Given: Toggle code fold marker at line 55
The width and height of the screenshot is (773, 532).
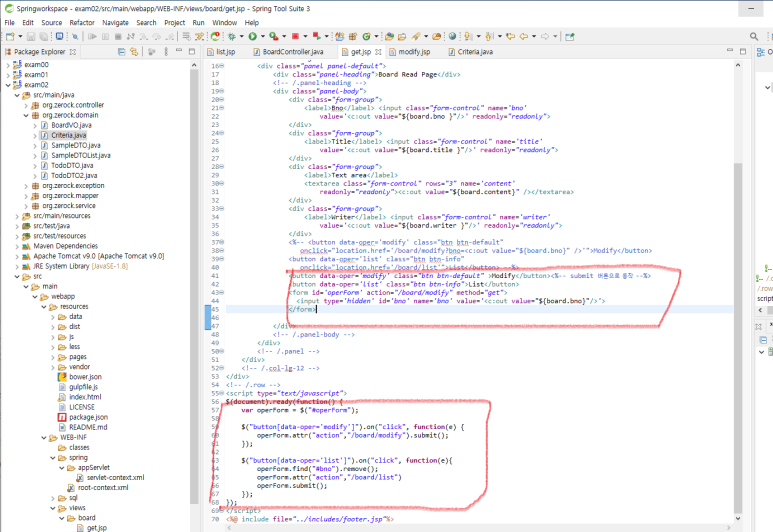Looking at the screenshot, I should tap(221, 393).
